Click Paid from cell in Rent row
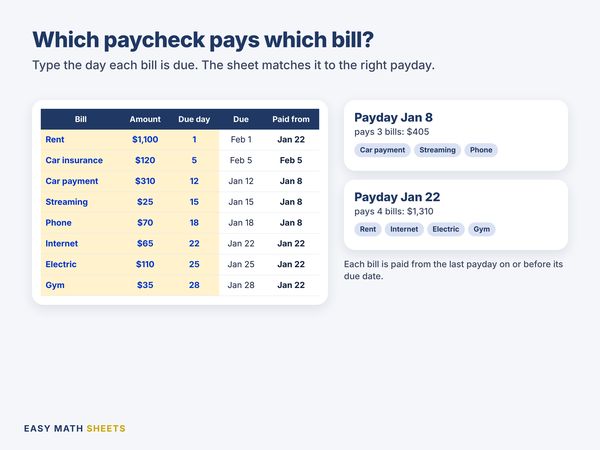The width and height of the screenshot is (600, 450). pyautogui.click(x=291, y=140)
